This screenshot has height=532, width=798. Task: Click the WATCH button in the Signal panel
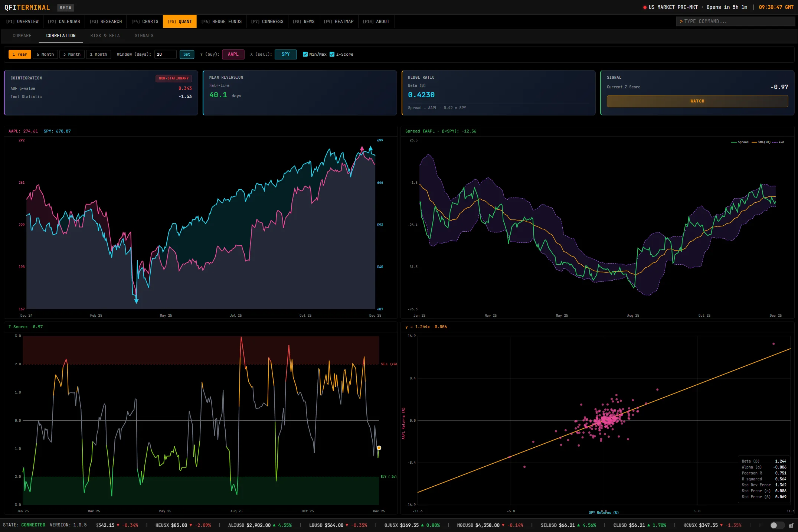pos(697,101)
